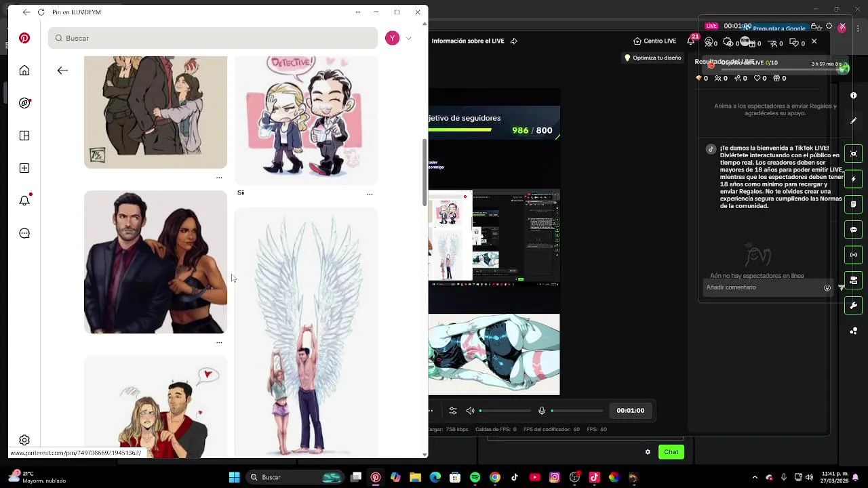Click the 00:01:00 live timer button
The image size is (868, 488).
(x=630, y=411)
